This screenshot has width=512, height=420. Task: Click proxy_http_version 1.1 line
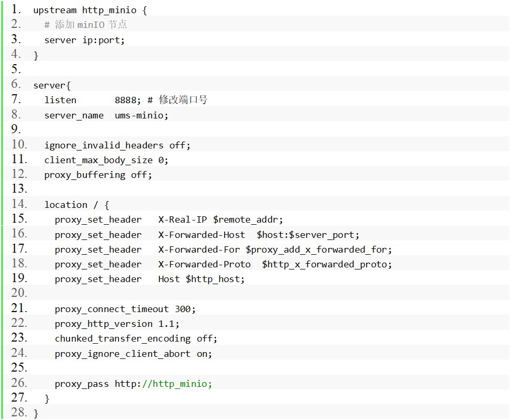pyautogui.click(x=117, y=324)
